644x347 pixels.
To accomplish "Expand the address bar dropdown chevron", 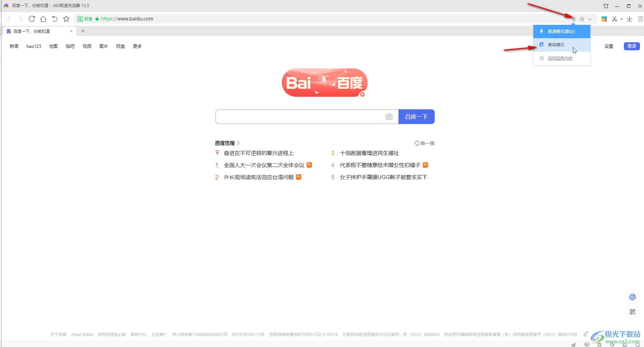I will (x=590, y=19).
